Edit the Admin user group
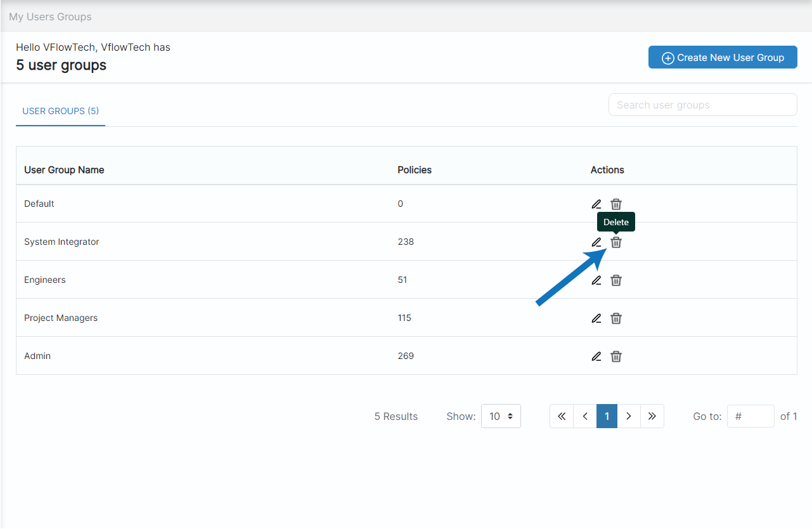 point(596,356)
